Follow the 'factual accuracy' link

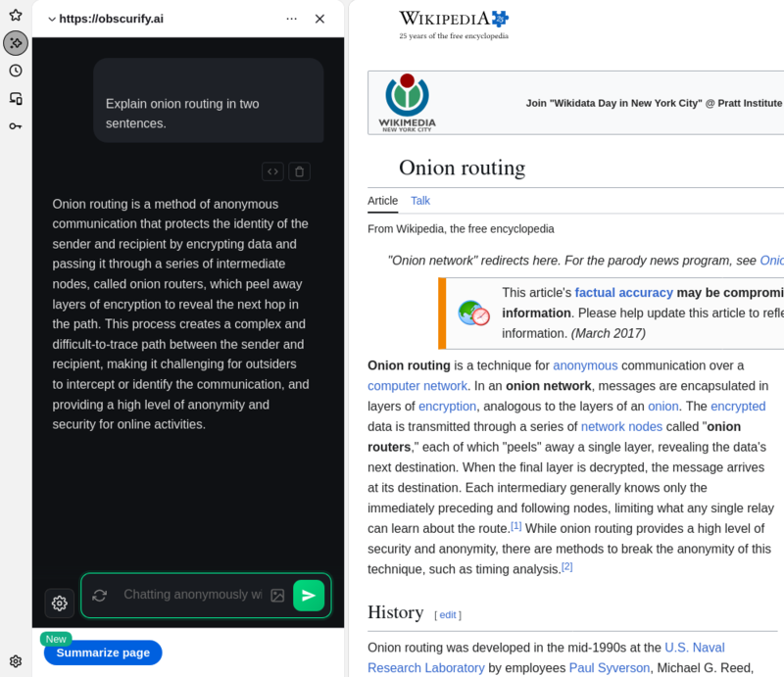pos(623,293)
